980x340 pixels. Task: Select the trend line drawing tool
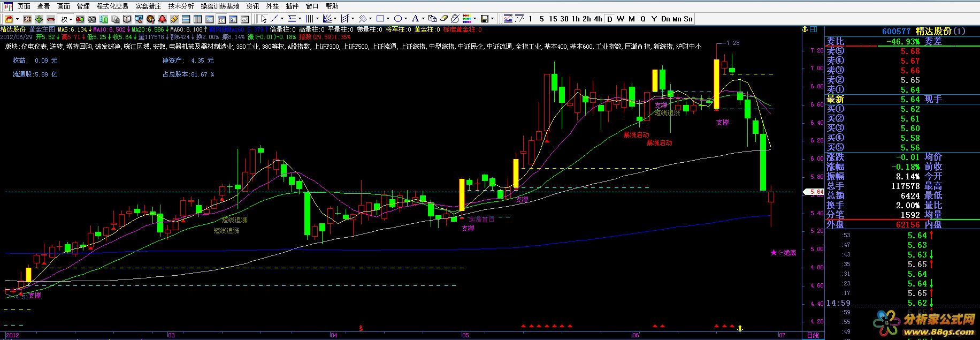(274, 19)
